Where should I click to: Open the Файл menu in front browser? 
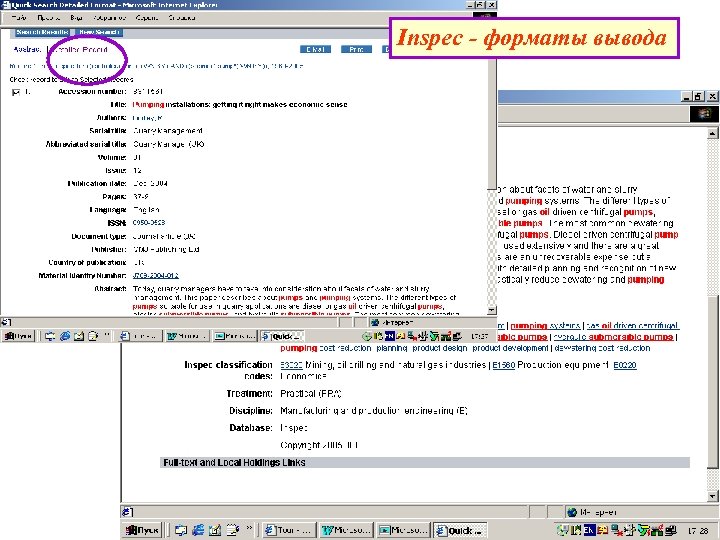19,18
